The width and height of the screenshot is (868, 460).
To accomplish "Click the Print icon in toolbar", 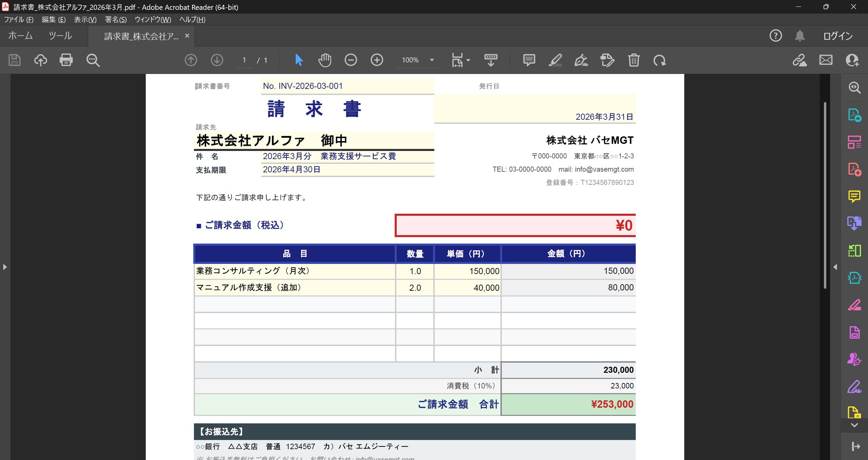I will tap(66, 60).
